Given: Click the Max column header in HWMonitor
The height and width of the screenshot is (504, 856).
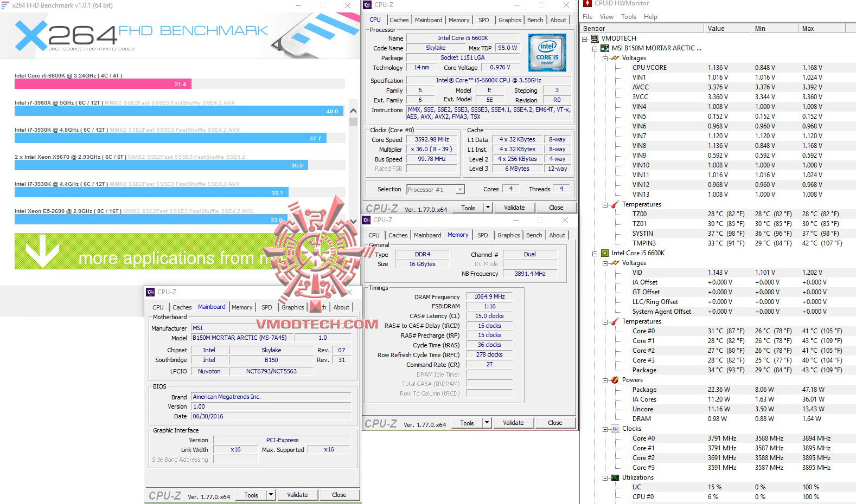Looking at the screenshot, I should [822, 28].
